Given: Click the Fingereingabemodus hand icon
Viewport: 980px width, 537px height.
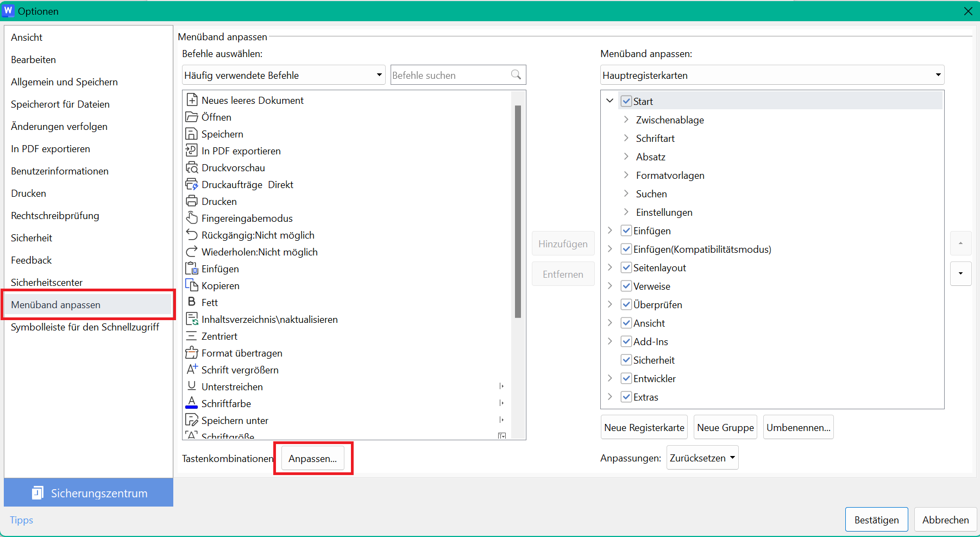Looking at the screenshot, I should point(192,218).
